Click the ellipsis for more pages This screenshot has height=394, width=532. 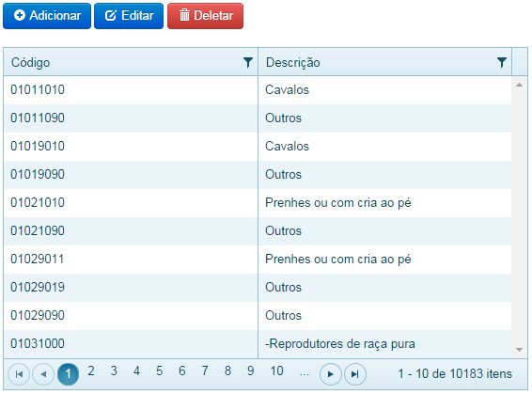(x=305, y=372)
